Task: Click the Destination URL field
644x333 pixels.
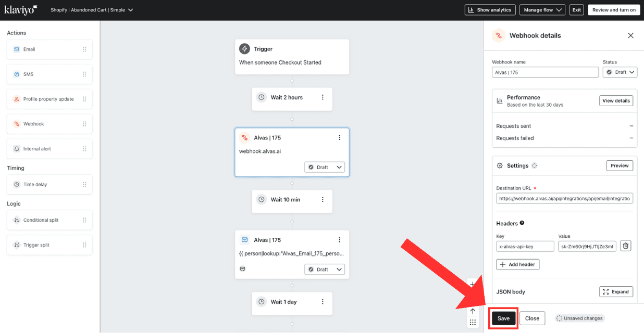Action: (x=565, y=198)
